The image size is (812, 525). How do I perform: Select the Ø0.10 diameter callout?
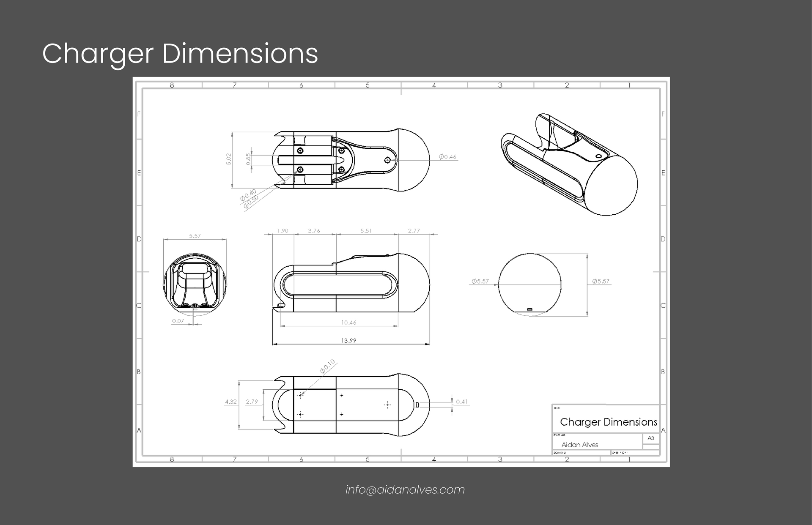327,366
